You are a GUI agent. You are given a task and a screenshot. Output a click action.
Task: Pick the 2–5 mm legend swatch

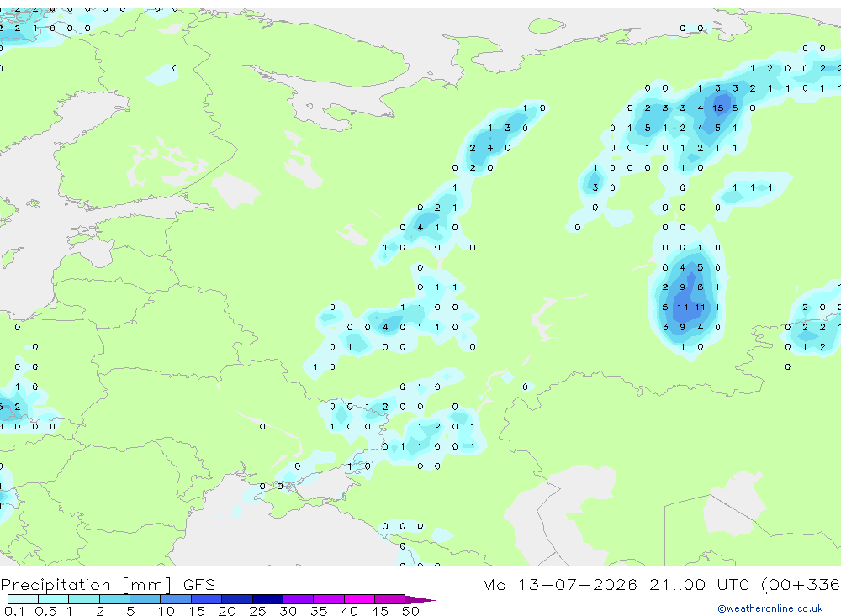[x=114, y=599]
